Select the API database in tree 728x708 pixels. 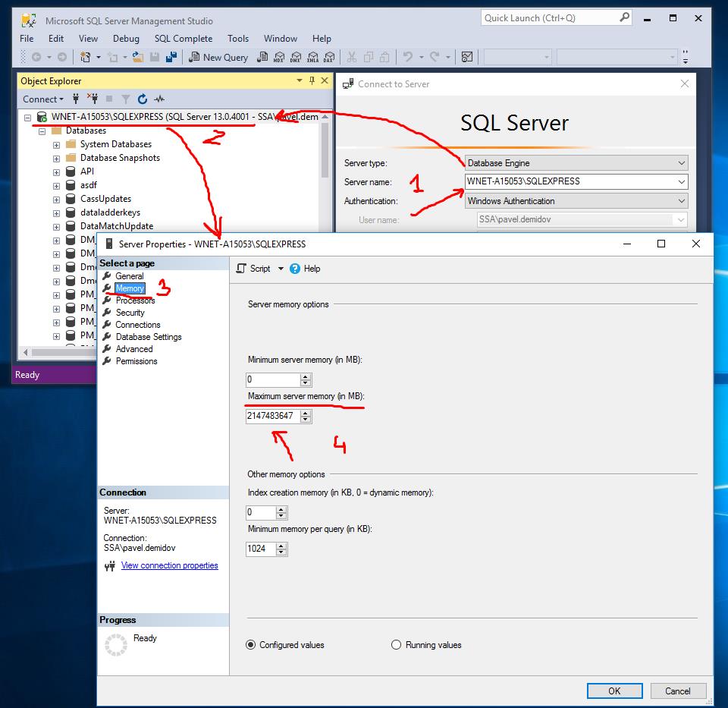click(x=86, y=171)
